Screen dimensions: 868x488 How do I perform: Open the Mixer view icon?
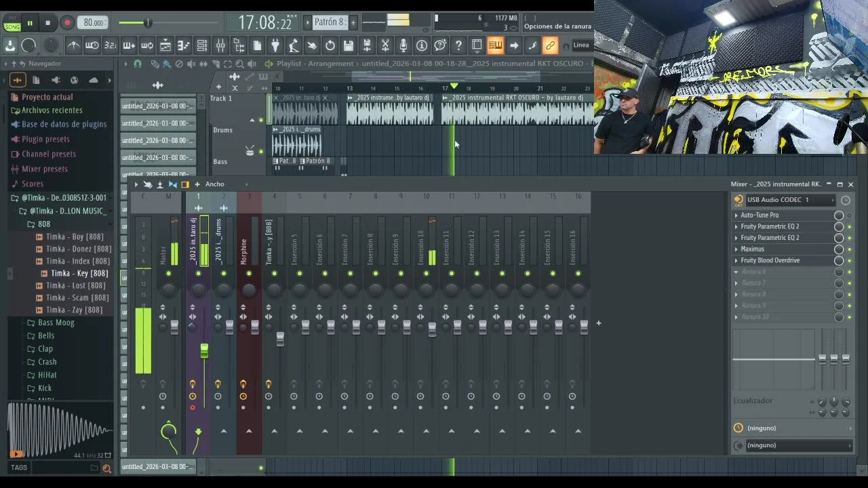[x=220, y=45]
